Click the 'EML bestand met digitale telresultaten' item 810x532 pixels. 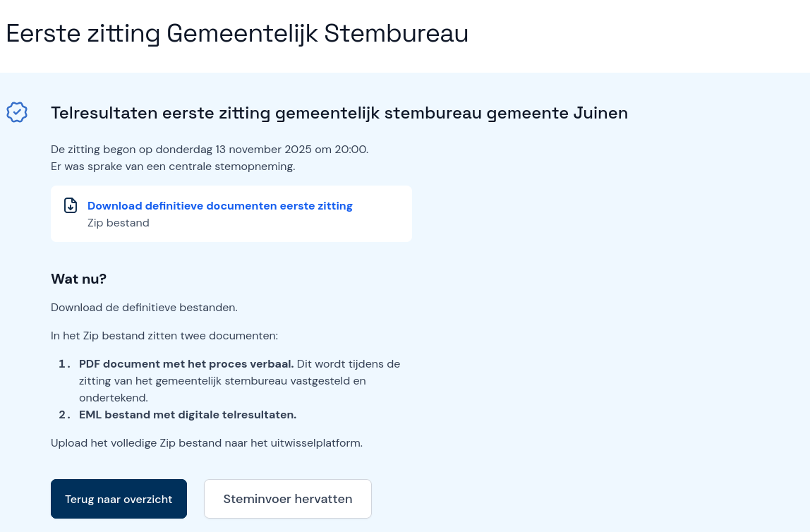tap(188, 414)
